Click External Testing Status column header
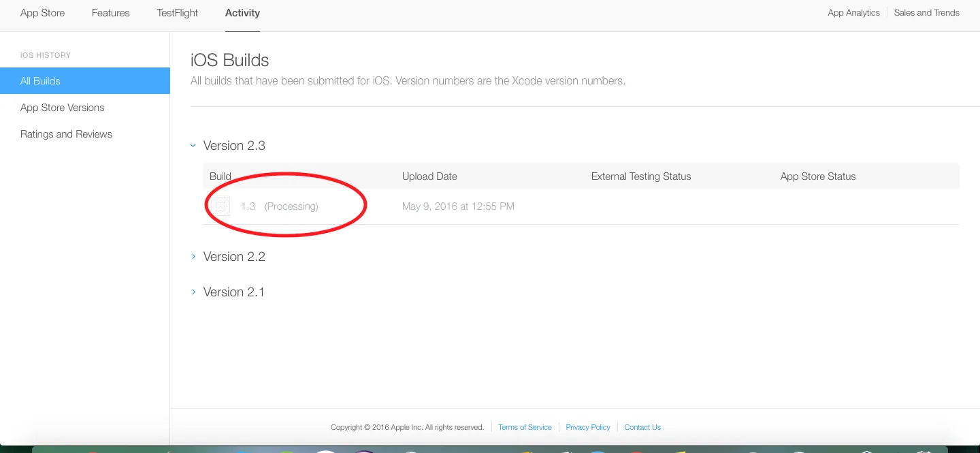This screenshot has height=453, width=980. 641,176
